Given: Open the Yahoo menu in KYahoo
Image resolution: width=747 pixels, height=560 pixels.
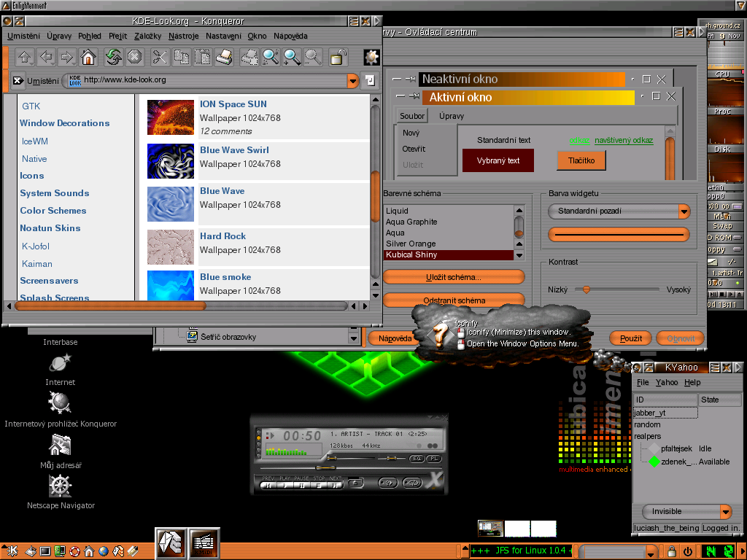Looking at the screenshot, I should pos(667,382).
